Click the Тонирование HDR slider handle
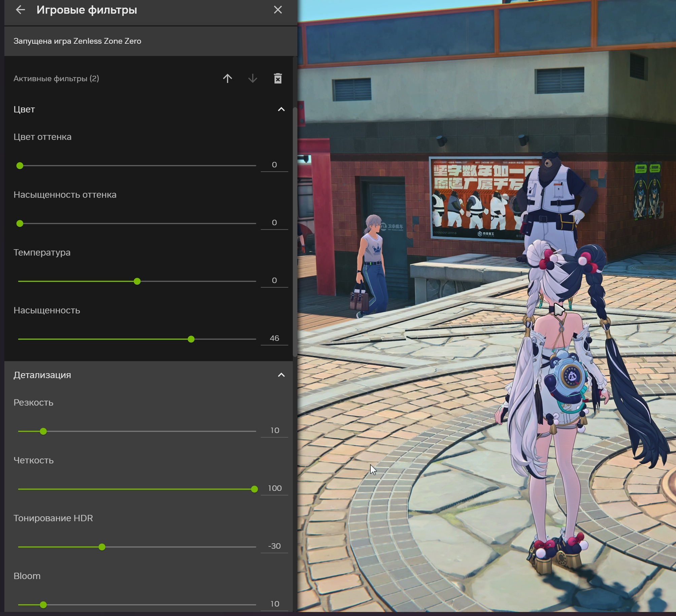The width and height of the screenshot is (676, 616). [102, 547]
